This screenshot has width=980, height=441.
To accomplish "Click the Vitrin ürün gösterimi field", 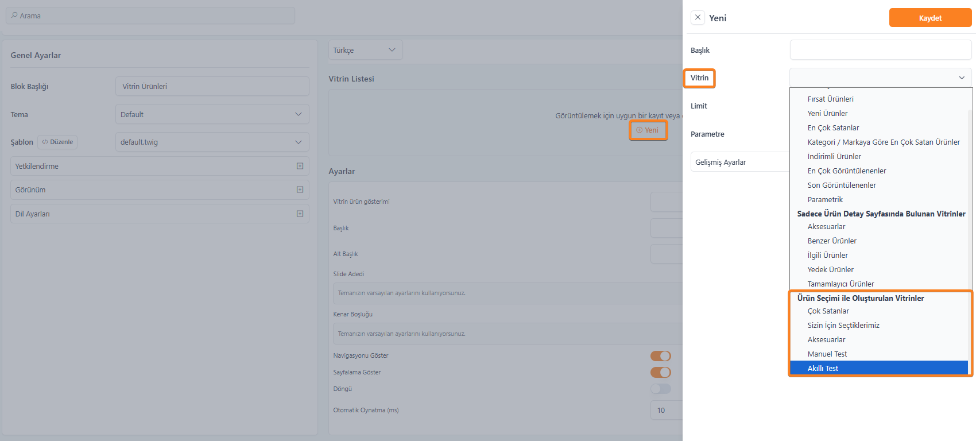I will click(x=667, y=202).
